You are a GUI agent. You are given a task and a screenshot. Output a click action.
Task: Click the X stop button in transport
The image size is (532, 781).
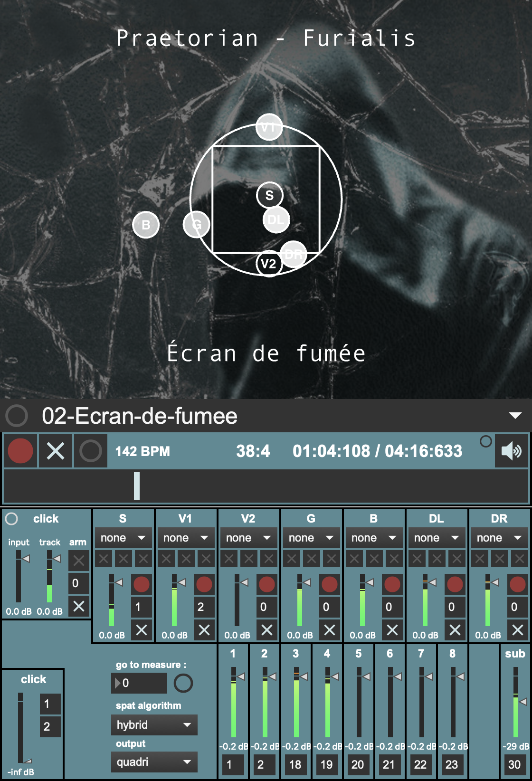[56, 451]
